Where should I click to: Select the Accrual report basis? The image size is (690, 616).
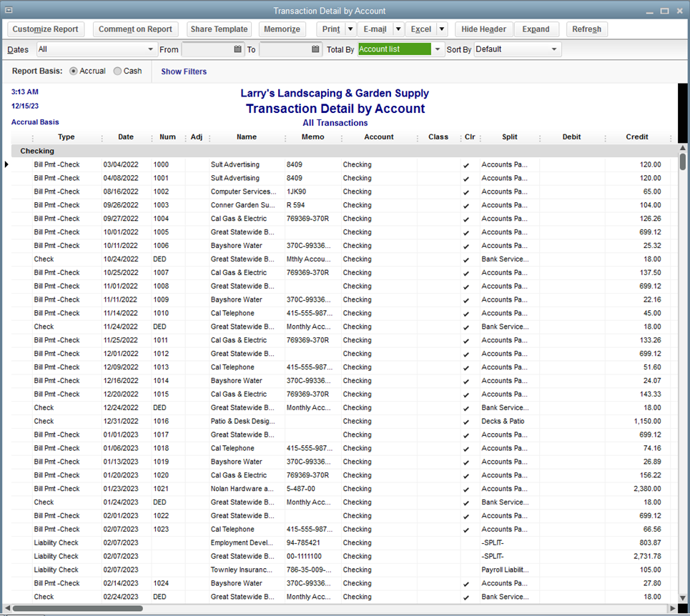(74, 71)
